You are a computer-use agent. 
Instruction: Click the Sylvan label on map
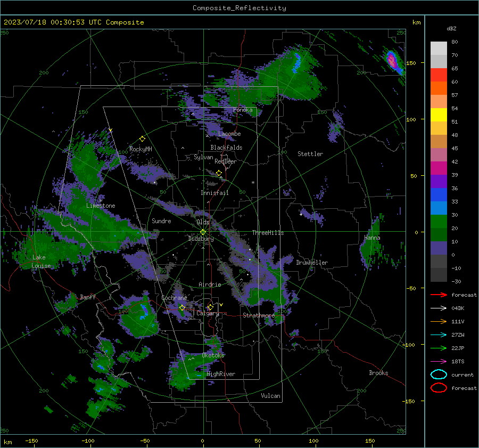click(x=203, y=157)
